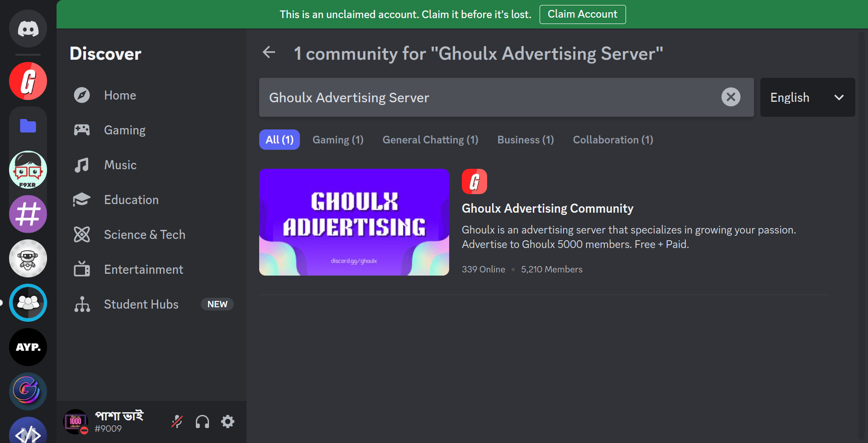Open Discord home direct messages icon
868x443 pixels.
pyautogui.click(x=28, y=29)
